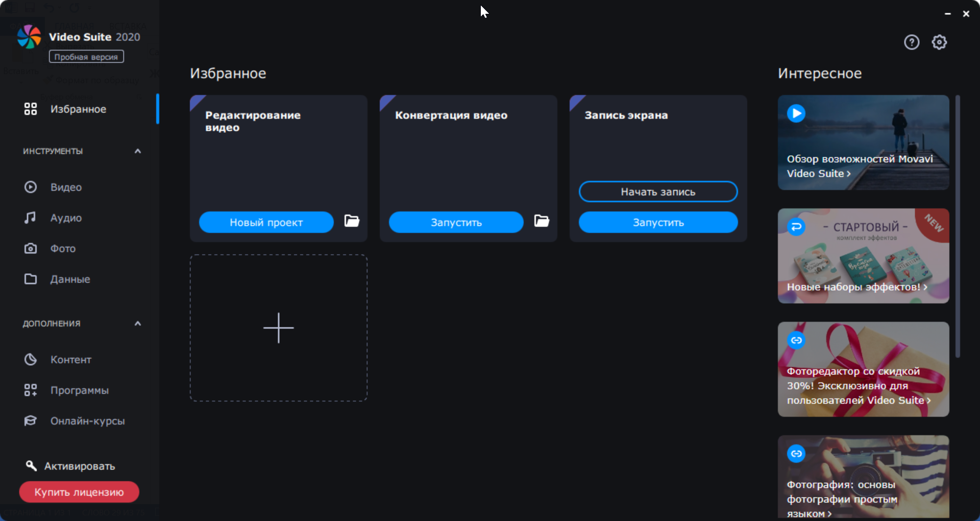The image size is (980, 521).
Task: Open the help question mark icon
Action: [x=912, y=42]
